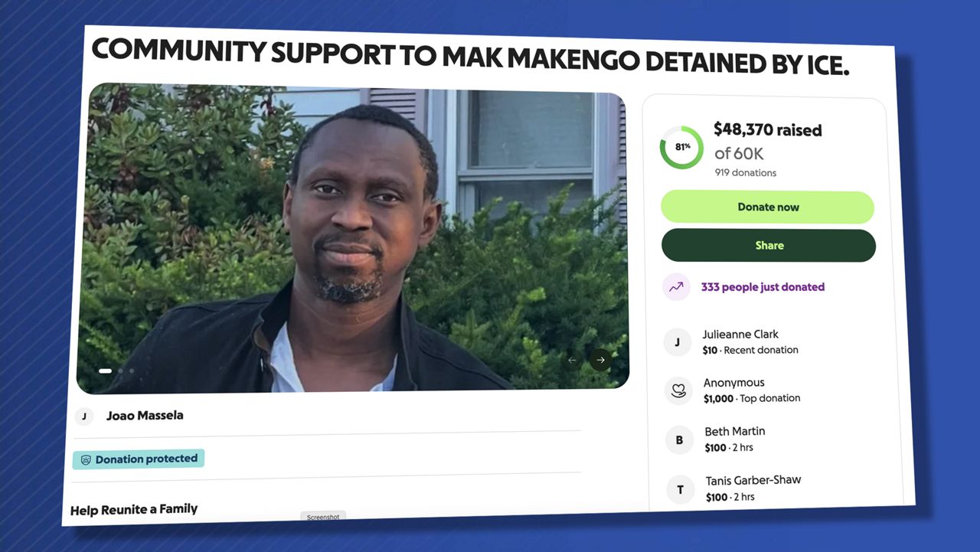Image resolution: width=980 pixels, height=552 pixels.
Task: Click Tanis Garber-Shaw's T avatar icon
Action: pyautogui.click(x=681, y=489)
